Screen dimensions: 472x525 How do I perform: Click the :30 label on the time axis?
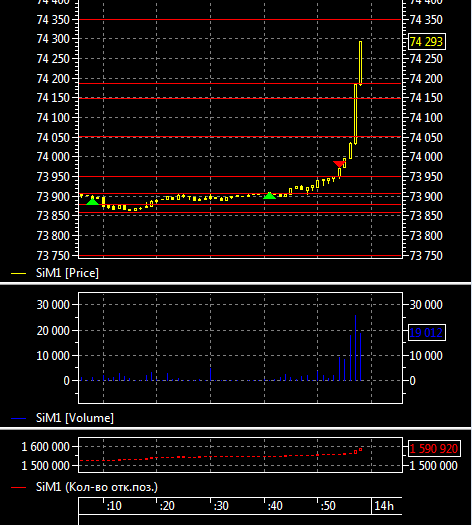pos(221,506)
